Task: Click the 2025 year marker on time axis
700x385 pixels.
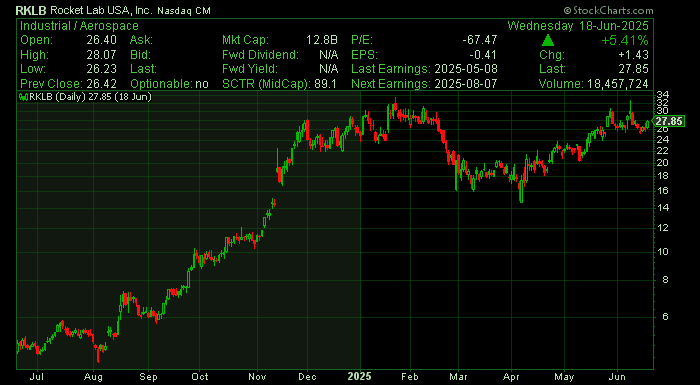Action: click(360, 377)
